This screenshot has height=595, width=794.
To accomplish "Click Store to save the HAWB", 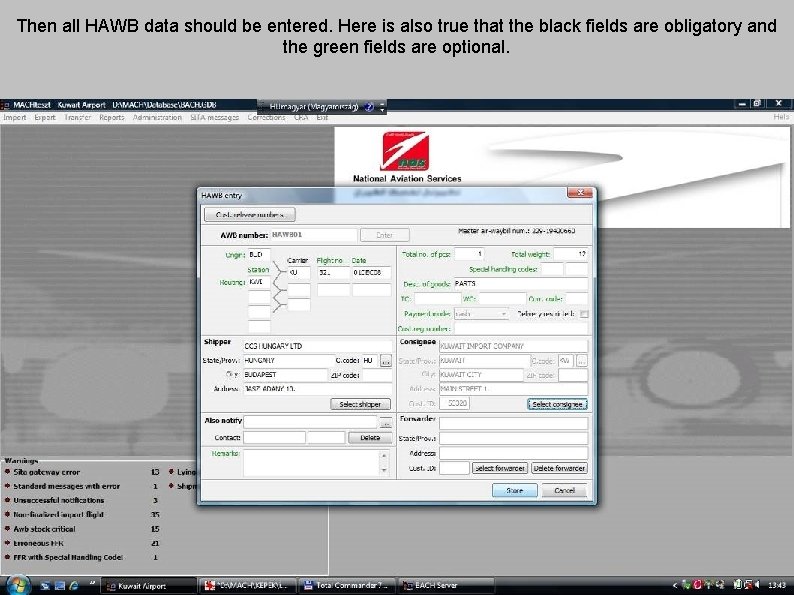I will [x=514, y=490].
